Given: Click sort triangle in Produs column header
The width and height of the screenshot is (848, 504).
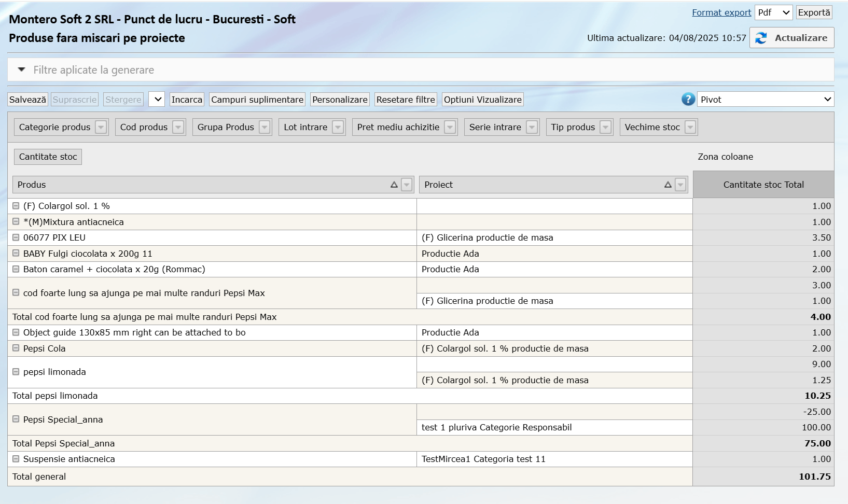Looking at the screenshot, I should coord(394,185).
